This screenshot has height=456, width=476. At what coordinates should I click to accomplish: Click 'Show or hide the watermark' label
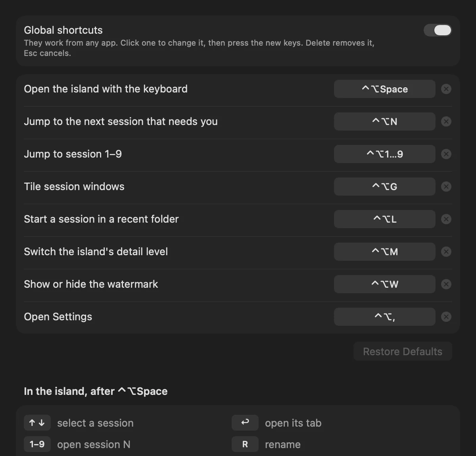tap(91, 284)
